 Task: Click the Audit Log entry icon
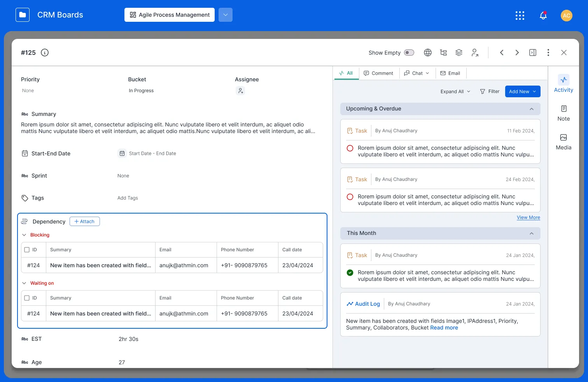350,304
